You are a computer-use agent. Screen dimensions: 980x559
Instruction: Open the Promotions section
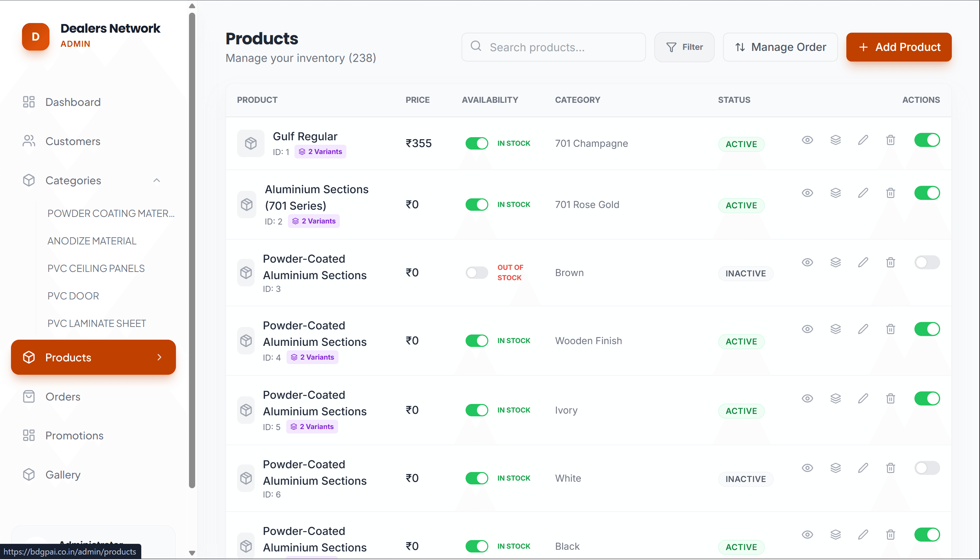click(75, 435)
